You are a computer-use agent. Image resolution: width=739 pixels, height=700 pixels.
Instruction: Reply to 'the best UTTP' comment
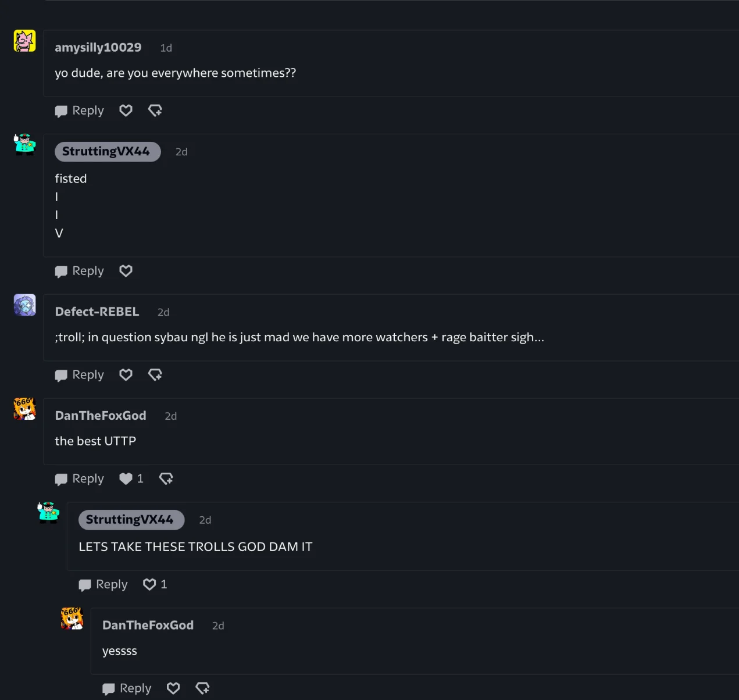pyautogui.click(x=80, y=478)
